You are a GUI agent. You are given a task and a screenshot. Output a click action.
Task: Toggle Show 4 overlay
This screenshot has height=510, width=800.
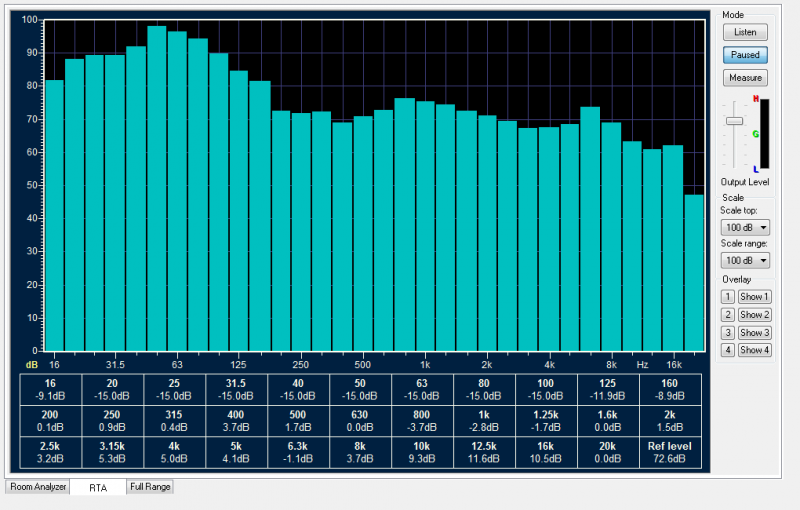[755, 350]
